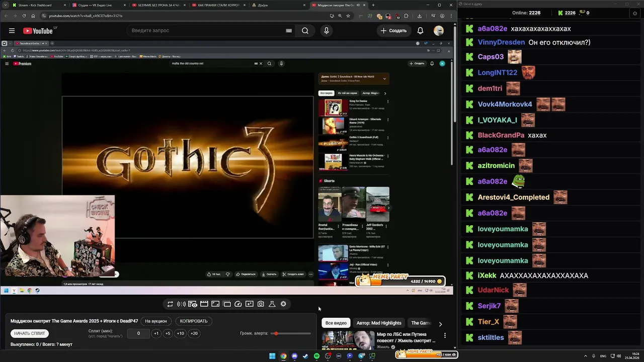Click the YouTube search magnifier button
The image size is (644, 362).
305,31
